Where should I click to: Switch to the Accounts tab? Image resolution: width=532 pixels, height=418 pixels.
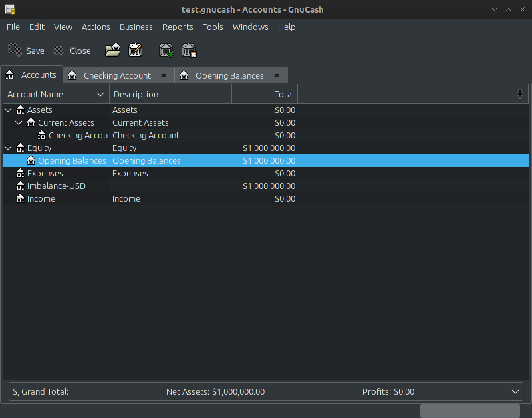point(31,75)
